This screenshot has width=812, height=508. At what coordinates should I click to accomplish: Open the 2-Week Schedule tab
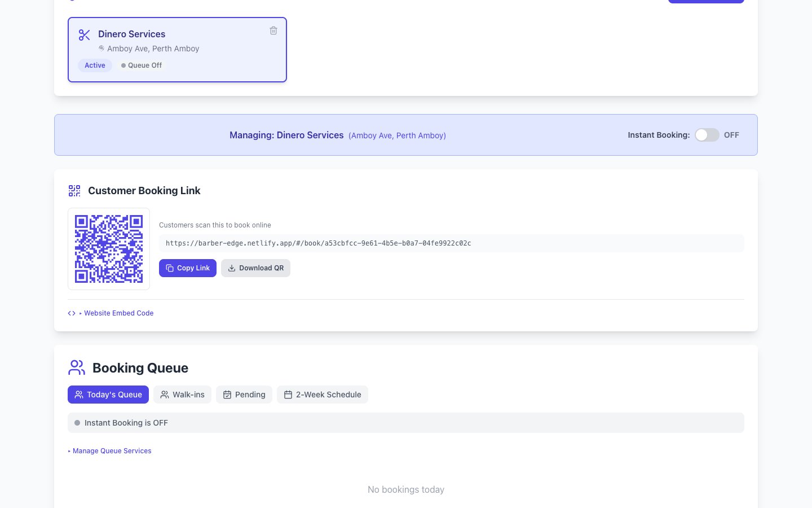(323, 395)
